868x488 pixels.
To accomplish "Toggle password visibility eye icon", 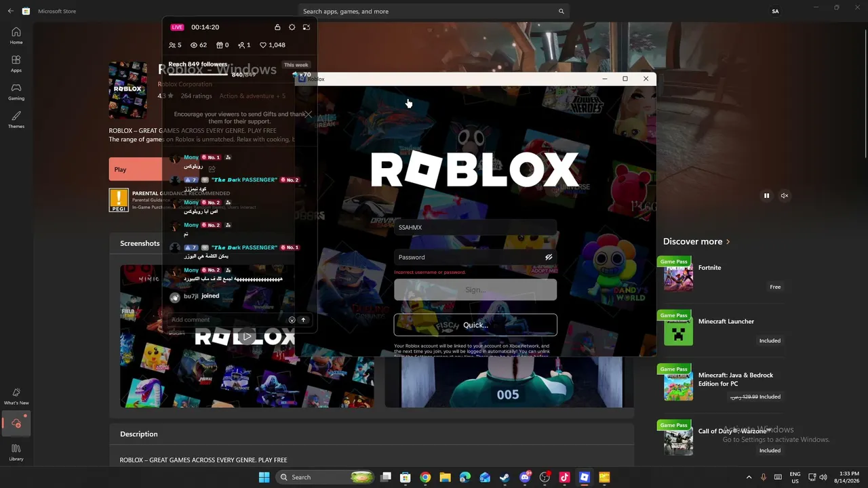I will [x=549, y=257].
